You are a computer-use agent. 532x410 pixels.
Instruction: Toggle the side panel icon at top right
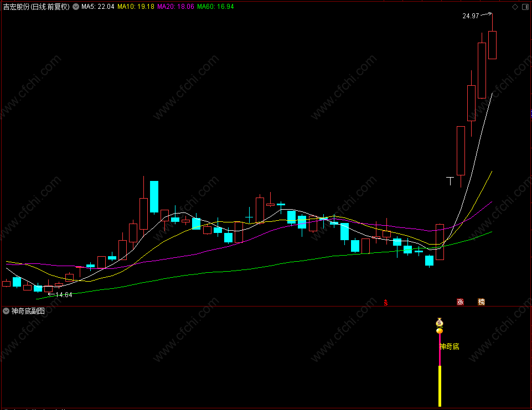(525, 7)
